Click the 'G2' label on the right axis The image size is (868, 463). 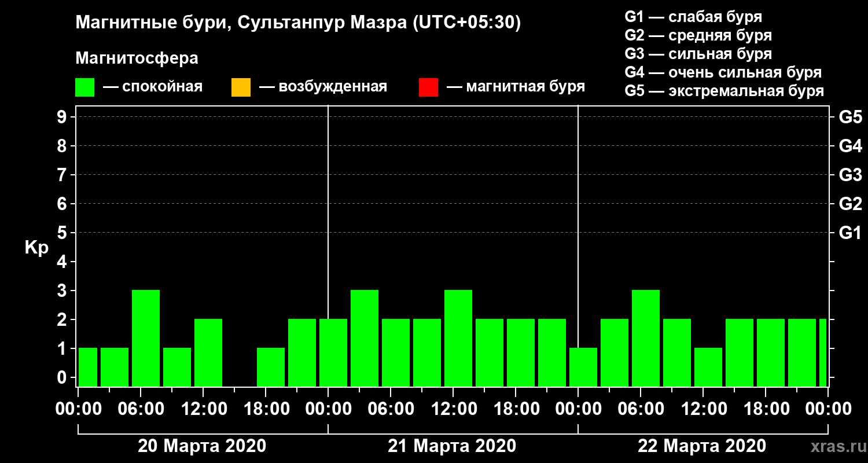[850, 204]
